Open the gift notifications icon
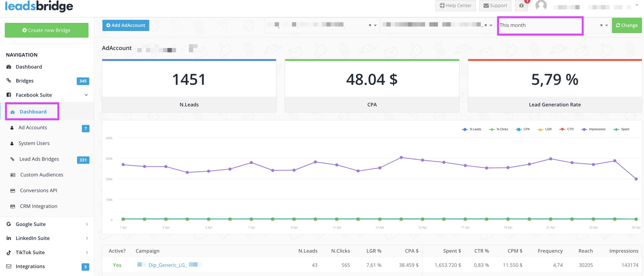Image resolution: width=644 pixels, height=276 pixels. tap(521, 5)
